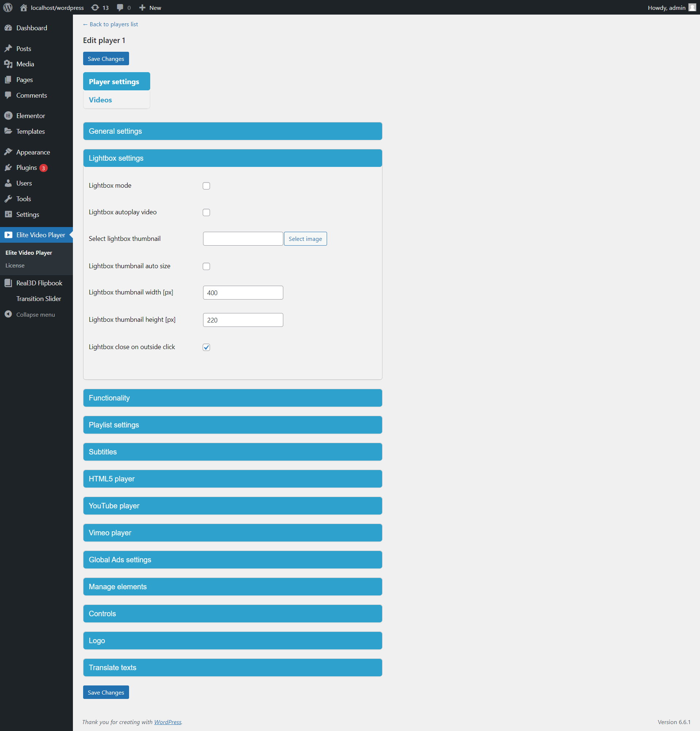Image resolution: width=700 pixels, height=731 pixels.
Task: Open the updates icon showing 13
Action: [96, 7]
